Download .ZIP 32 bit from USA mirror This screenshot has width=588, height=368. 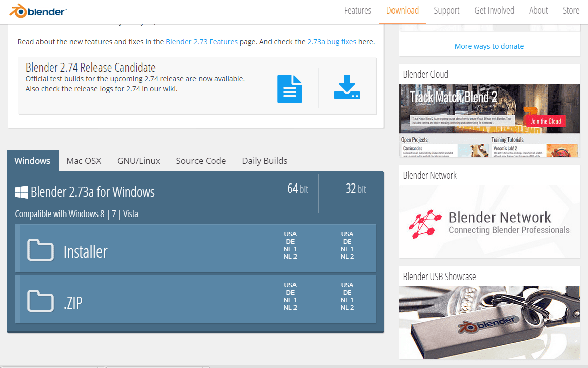click(x=347, y=285)
